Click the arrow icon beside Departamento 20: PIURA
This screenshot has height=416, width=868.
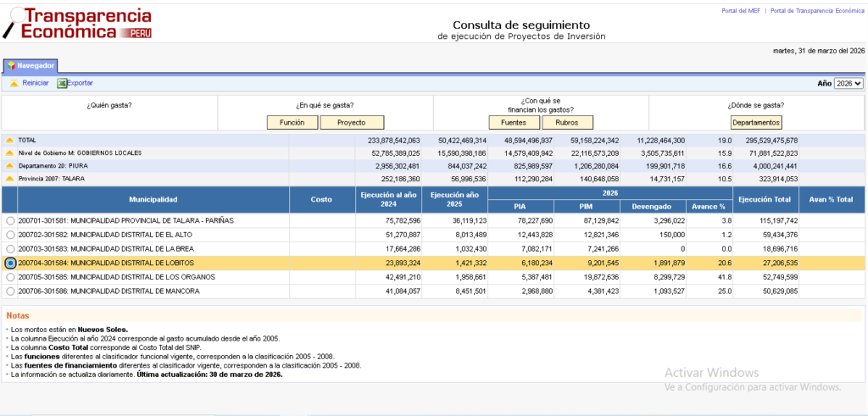point(9,166)
